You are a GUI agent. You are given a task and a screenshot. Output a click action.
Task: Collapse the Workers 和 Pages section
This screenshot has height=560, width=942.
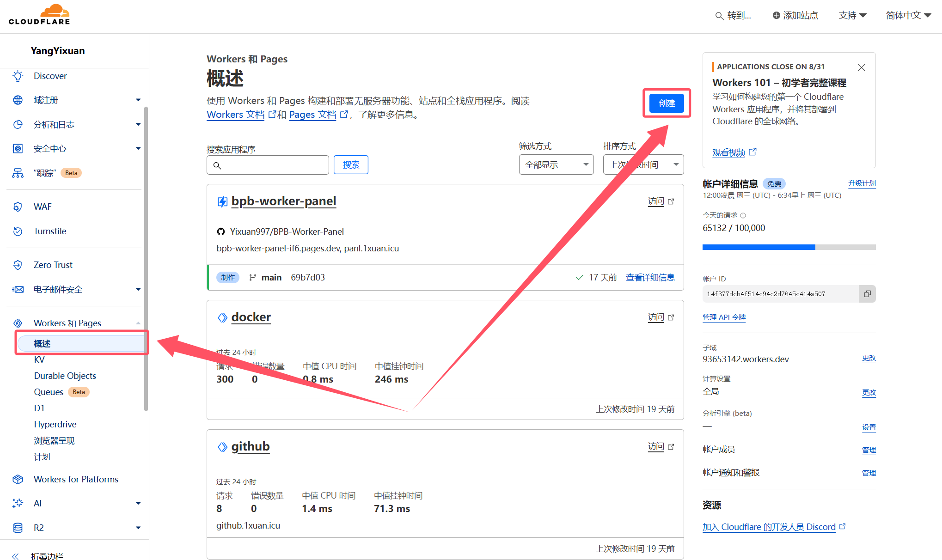(138, 323)
